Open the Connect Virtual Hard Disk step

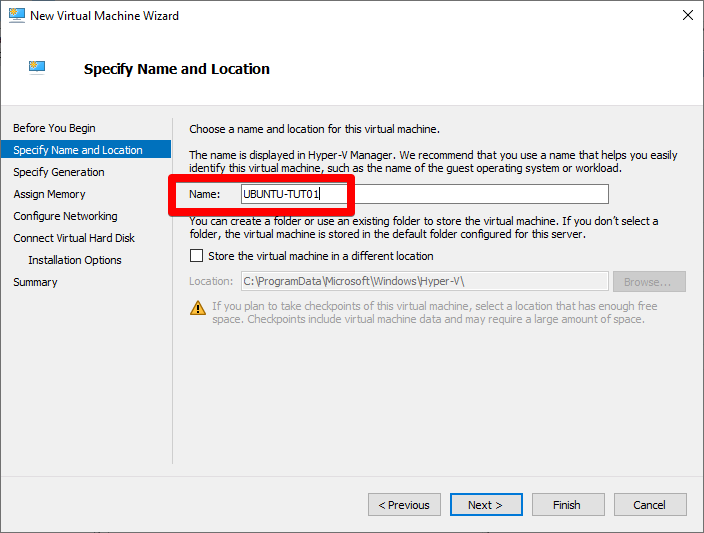tap(74, 238)
